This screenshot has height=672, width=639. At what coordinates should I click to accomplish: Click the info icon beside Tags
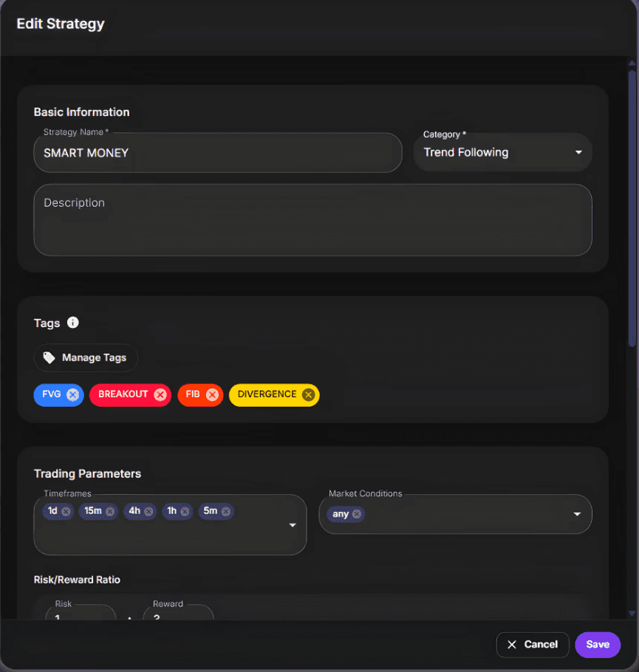tap(72, 323)
